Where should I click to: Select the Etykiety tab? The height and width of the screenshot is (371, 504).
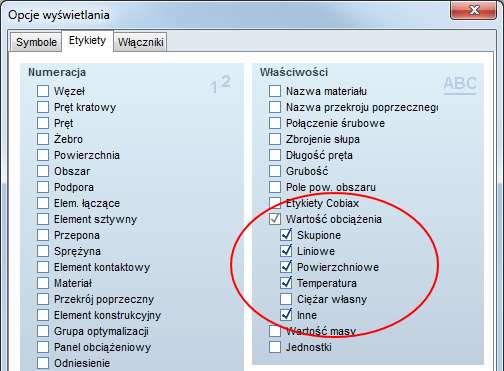click(87, 40)
